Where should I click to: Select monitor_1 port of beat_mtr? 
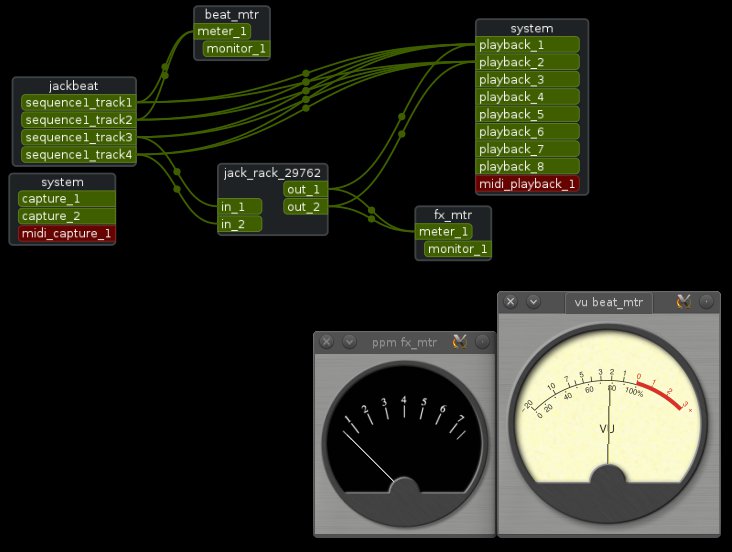(236, 48)
